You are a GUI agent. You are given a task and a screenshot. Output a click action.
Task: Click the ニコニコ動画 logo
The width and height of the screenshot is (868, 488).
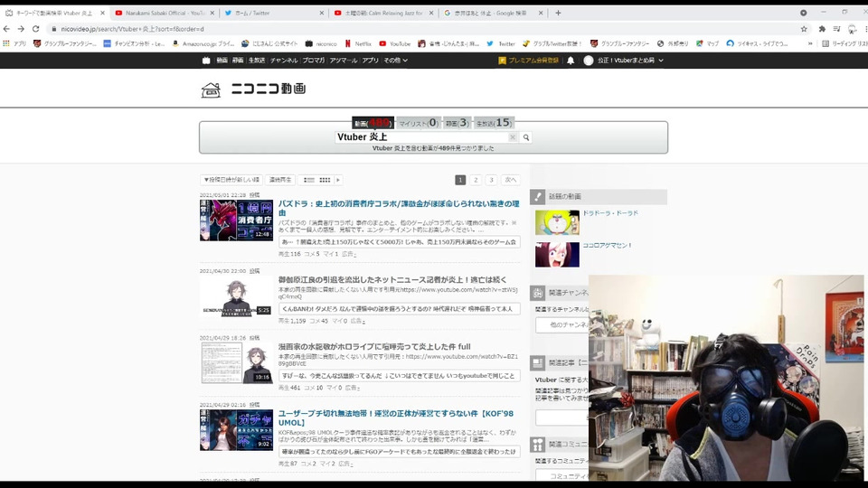[253, 89]
